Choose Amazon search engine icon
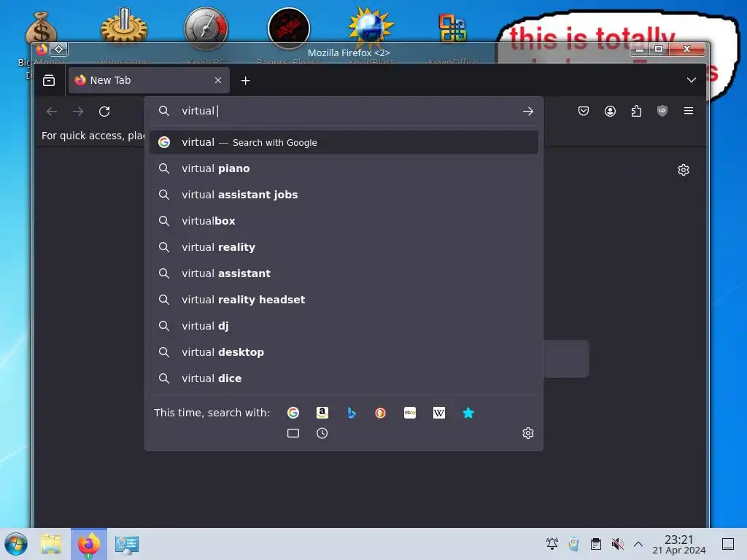The width and height of the screenshot is (747, 560). pyautogui.click(x=322, y=413)
